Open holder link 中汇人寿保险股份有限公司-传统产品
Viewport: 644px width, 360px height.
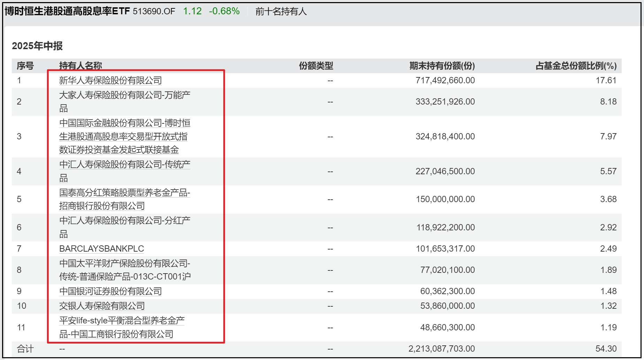point(125,171)
